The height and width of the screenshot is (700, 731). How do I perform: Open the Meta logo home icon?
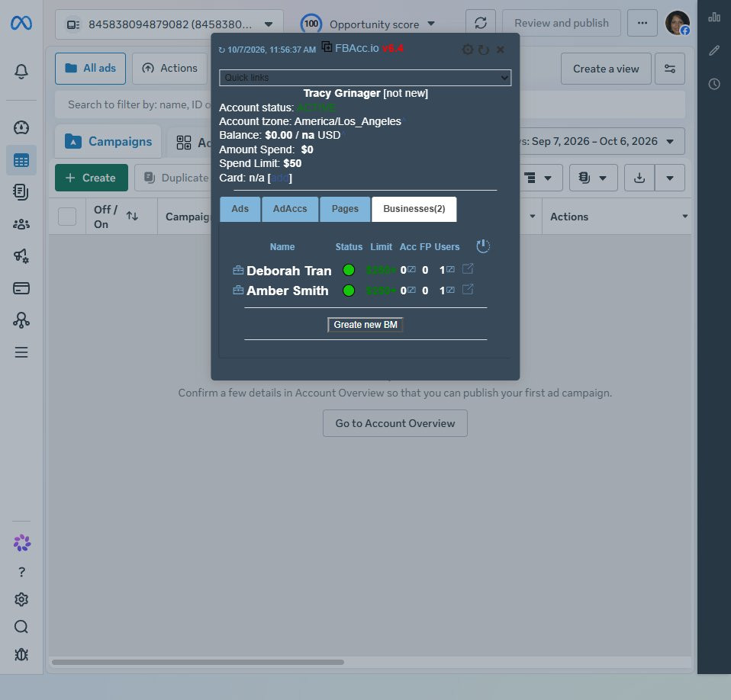[21, 23]
